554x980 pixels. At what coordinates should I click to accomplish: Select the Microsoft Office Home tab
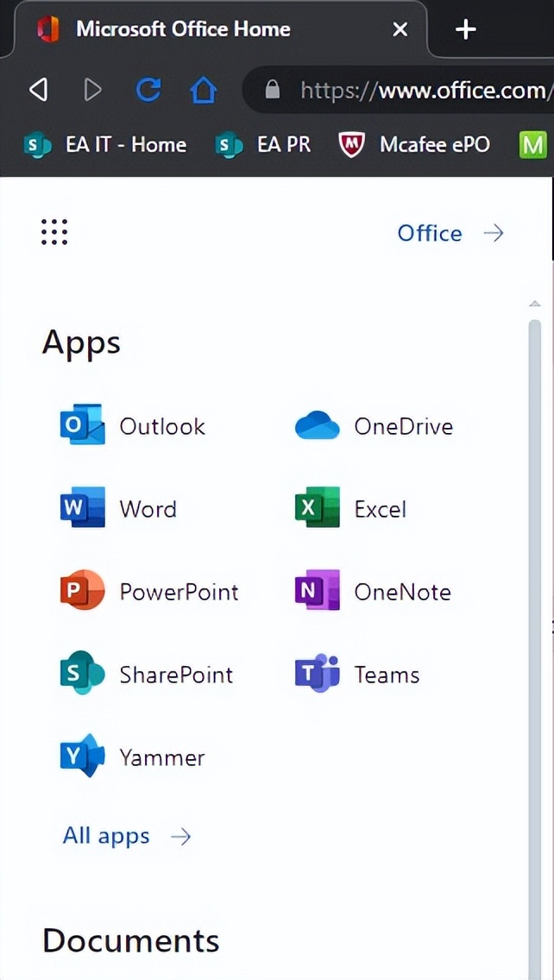pos(222,29)
